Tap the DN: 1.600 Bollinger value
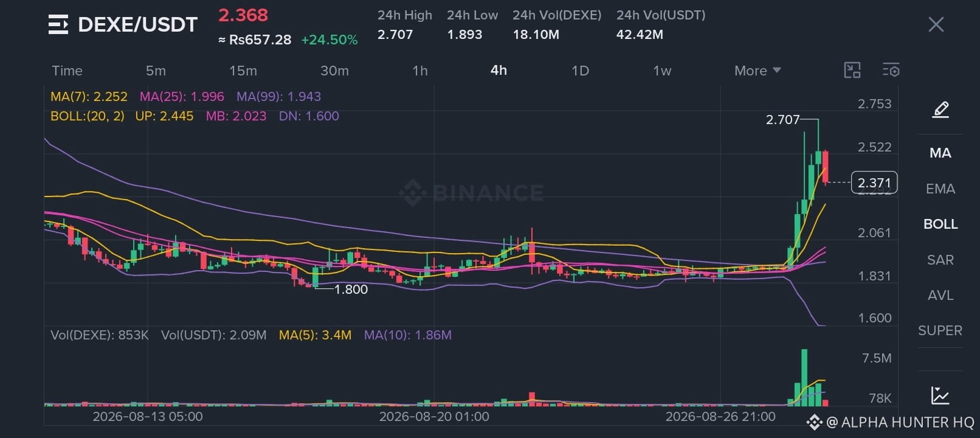 (309, 116)
